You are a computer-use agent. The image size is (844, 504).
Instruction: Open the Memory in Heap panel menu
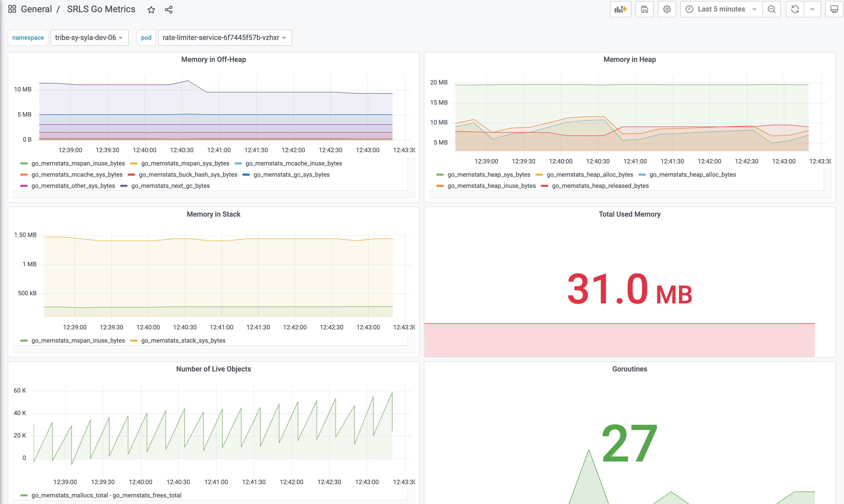[630, 59]
